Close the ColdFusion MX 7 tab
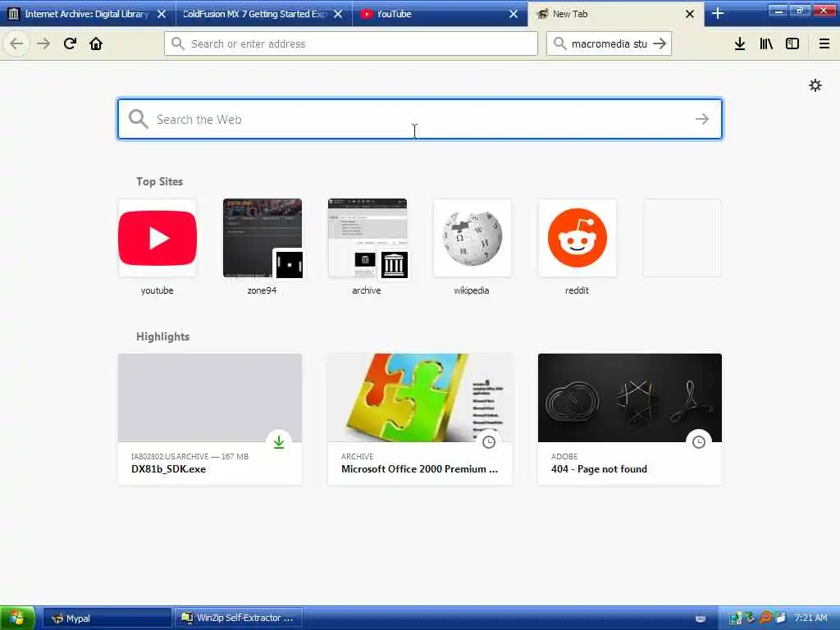The image size is (840, 630). (x=337, y=14)
